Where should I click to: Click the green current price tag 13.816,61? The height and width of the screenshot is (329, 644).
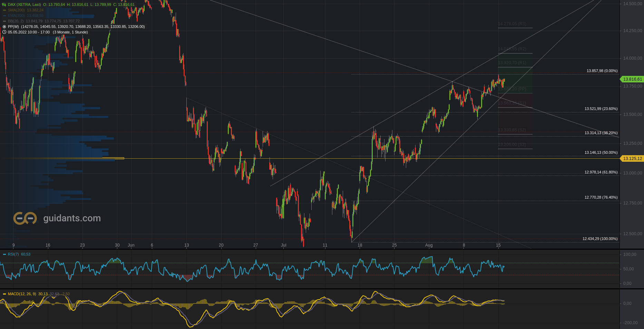click(x=632, y=79)
